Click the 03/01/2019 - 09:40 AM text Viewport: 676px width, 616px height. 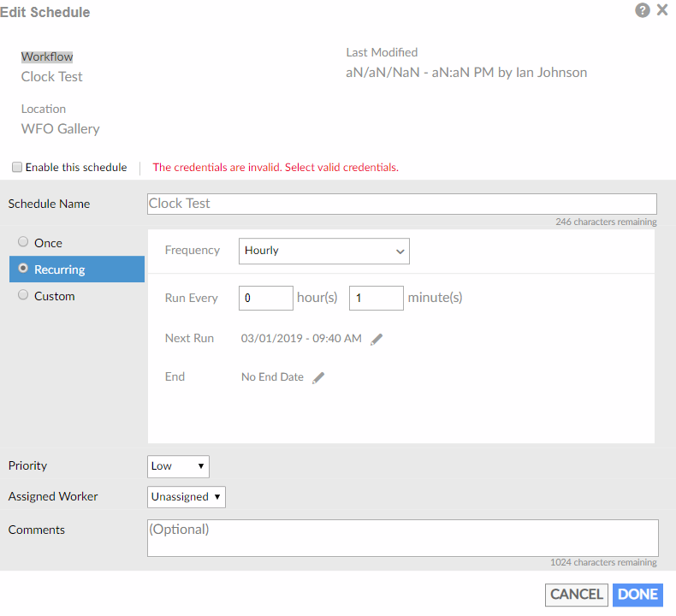coord(301,339)
